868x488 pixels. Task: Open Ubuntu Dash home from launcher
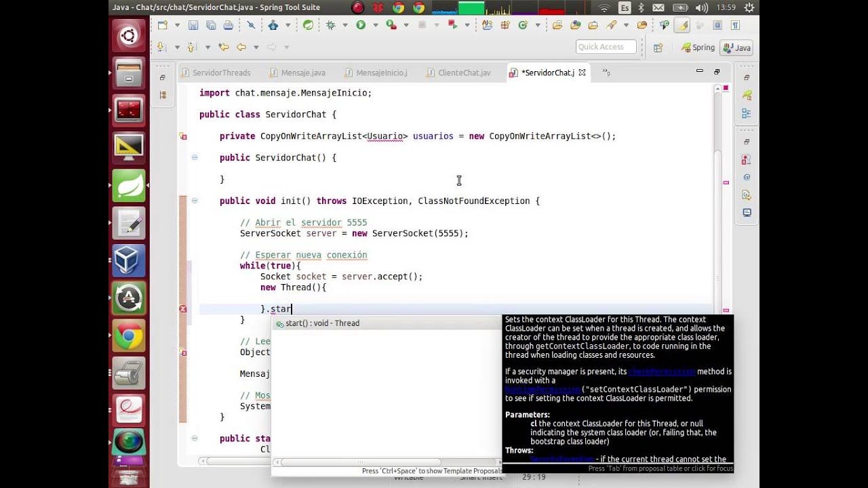tap(129, 36)
